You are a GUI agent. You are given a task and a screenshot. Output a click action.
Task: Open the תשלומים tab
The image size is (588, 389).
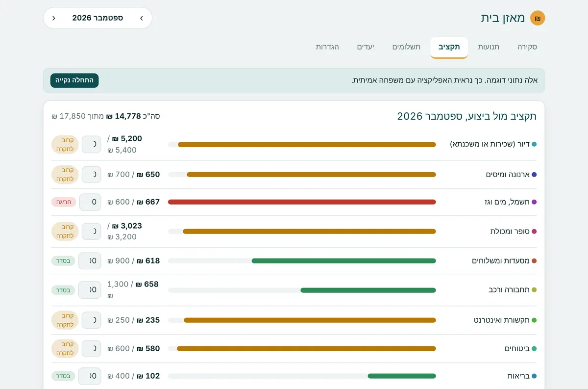(x=406, y=47)
